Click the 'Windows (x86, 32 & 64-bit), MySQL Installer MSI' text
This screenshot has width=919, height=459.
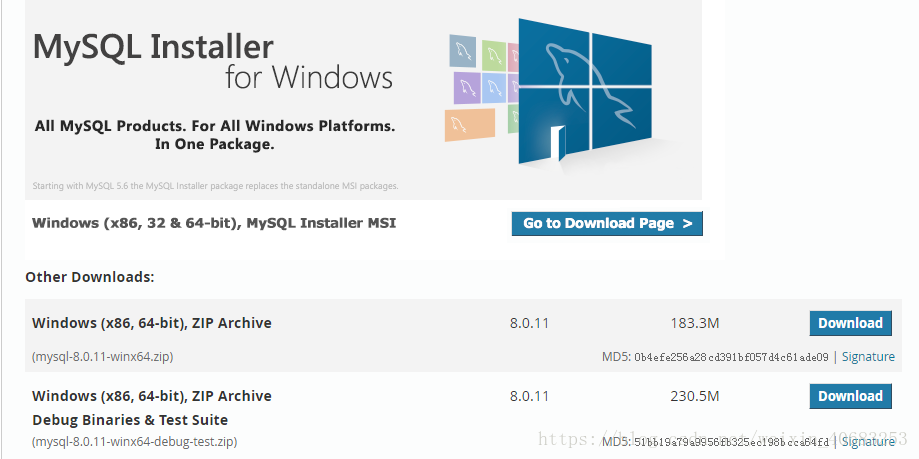214,223
